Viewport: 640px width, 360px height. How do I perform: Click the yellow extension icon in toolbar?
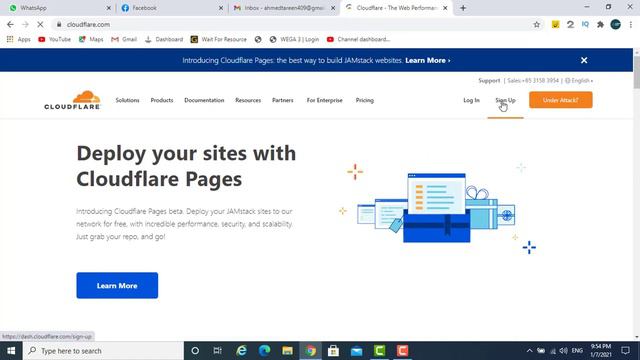pyautogui.click(x=555, y=24)
